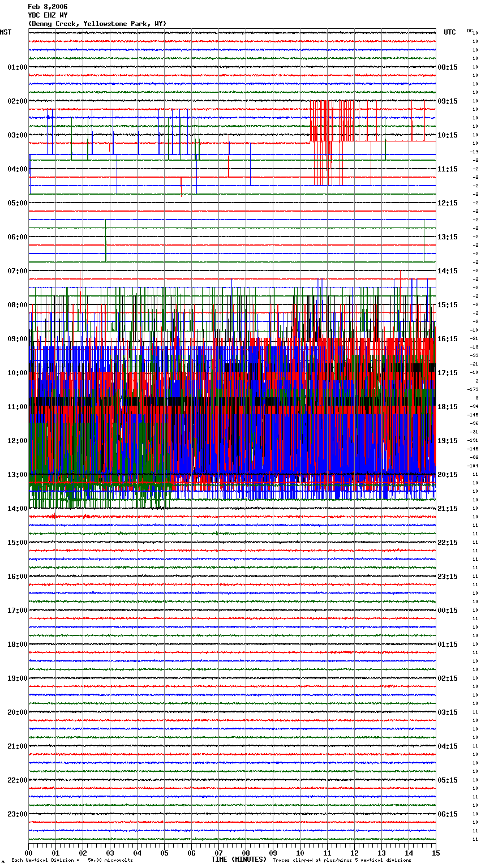Pick the 08:15 UTC time label
Viewport: 481px width, 868px height.
pos(448,67)
